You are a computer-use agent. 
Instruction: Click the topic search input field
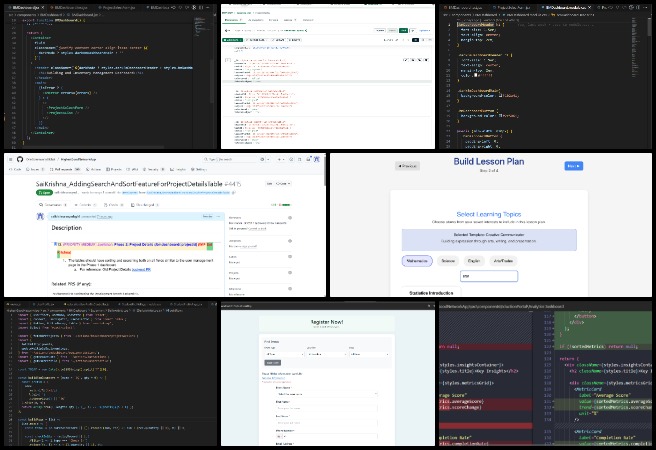(490, 275)
